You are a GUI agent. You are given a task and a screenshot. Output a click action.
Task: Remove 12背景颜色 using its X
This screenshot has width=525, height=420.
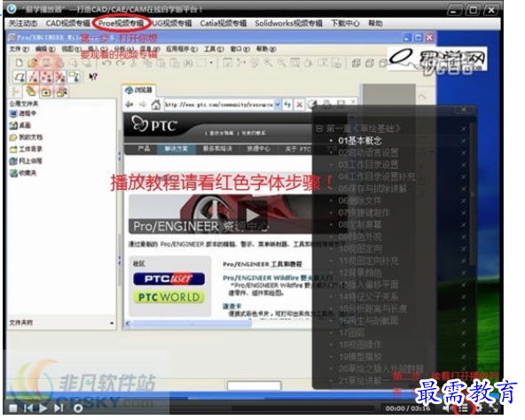point(464,273)
